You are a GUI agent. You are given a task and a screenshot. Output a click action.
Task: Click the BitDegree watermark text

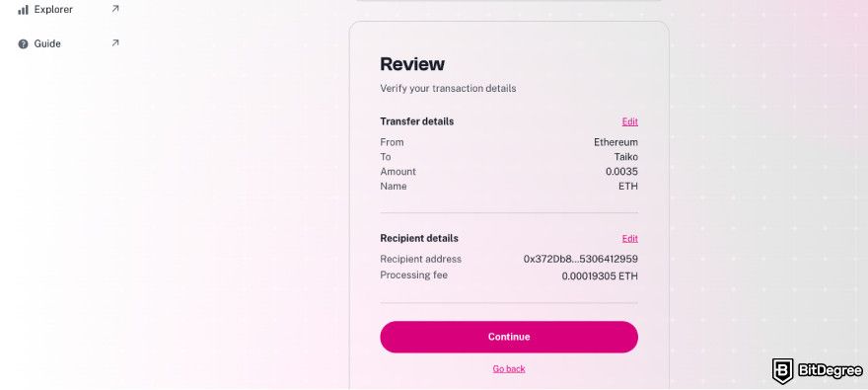coord(830,370)
